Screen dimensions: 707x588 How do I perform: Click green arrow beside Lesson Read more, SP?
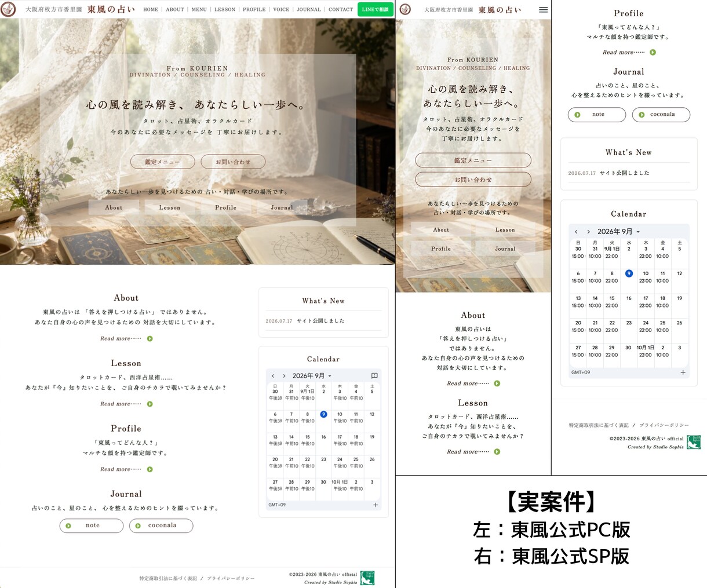click(x=497, y=452)
